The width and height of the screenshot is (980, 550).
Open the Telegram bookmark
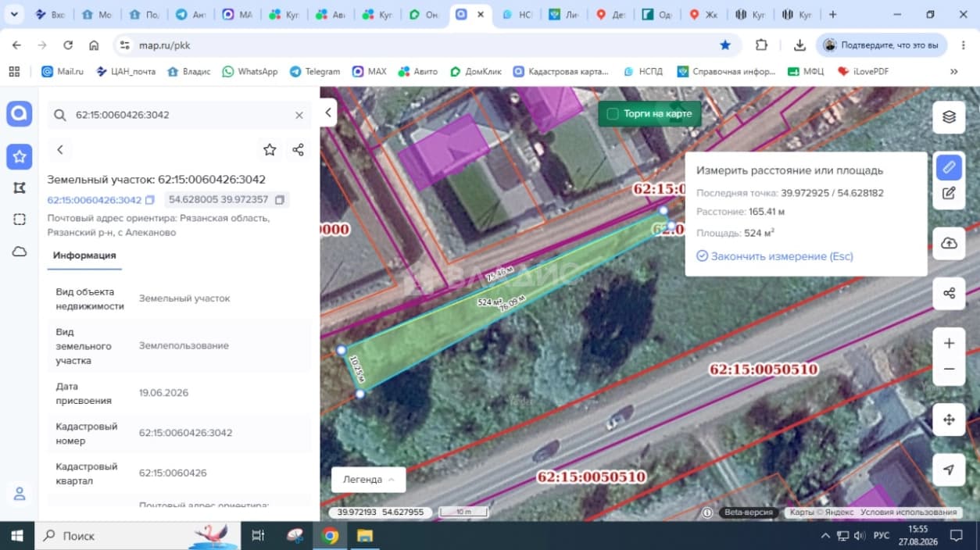tap(315, 71)
